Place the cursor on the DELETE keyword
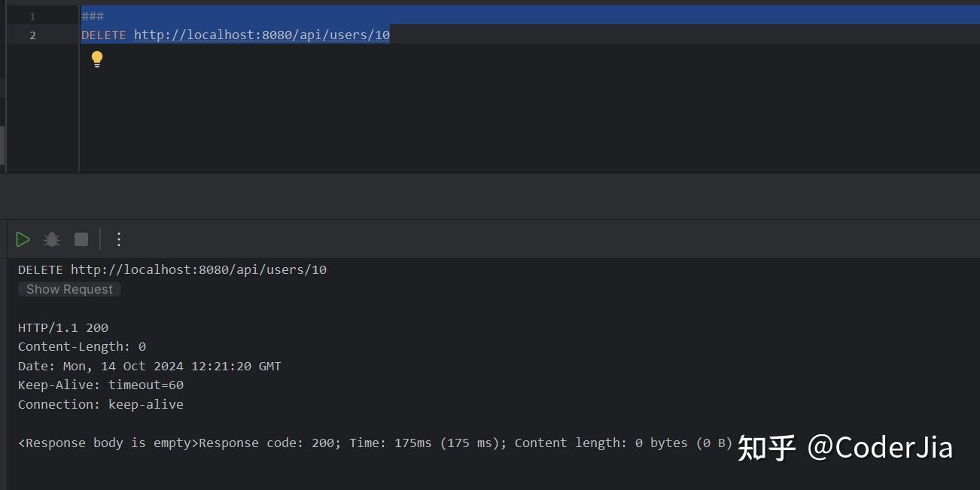980x490 pixels. [x=104, y=35]
